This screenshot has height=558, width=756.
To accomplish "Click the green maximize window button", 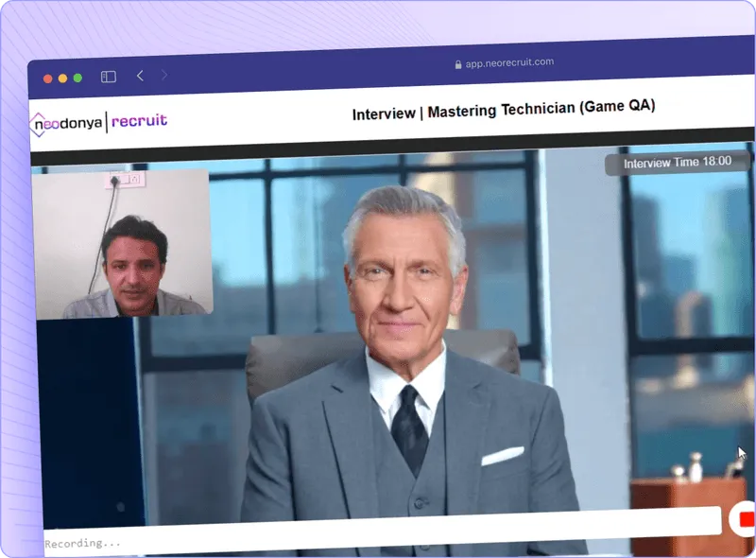I will 77,78.
